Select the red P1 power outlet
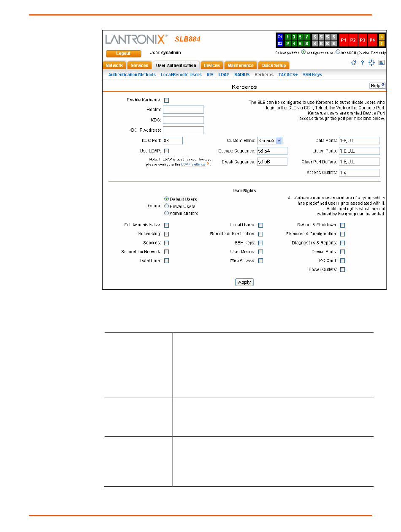 [344, 40]
